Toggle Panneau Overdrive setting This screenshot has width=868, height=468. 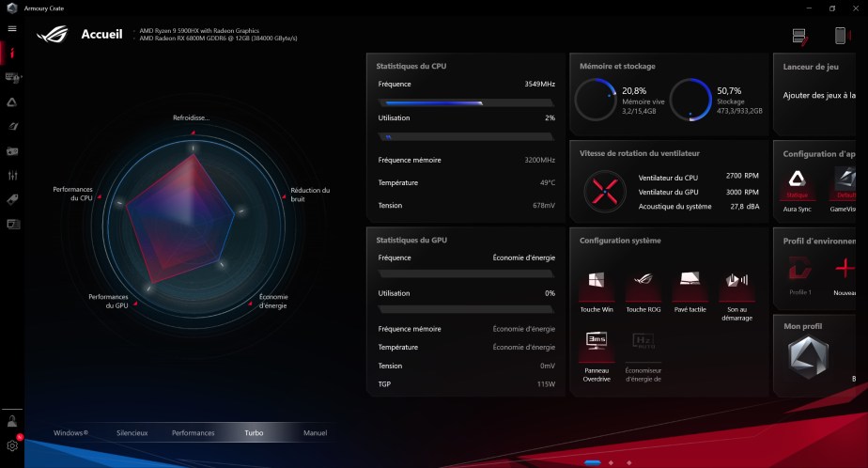point(597,356)
